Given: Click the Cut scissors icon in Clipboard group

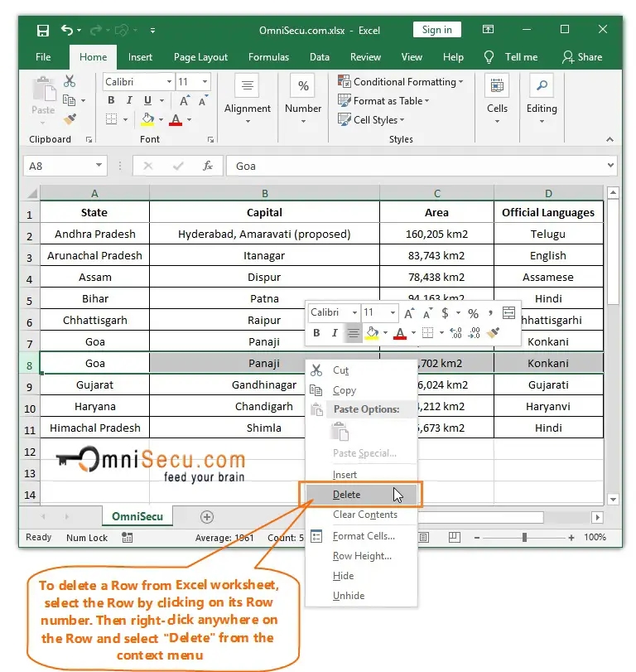Looking at the screenshot, I should (x=70, y=81).
